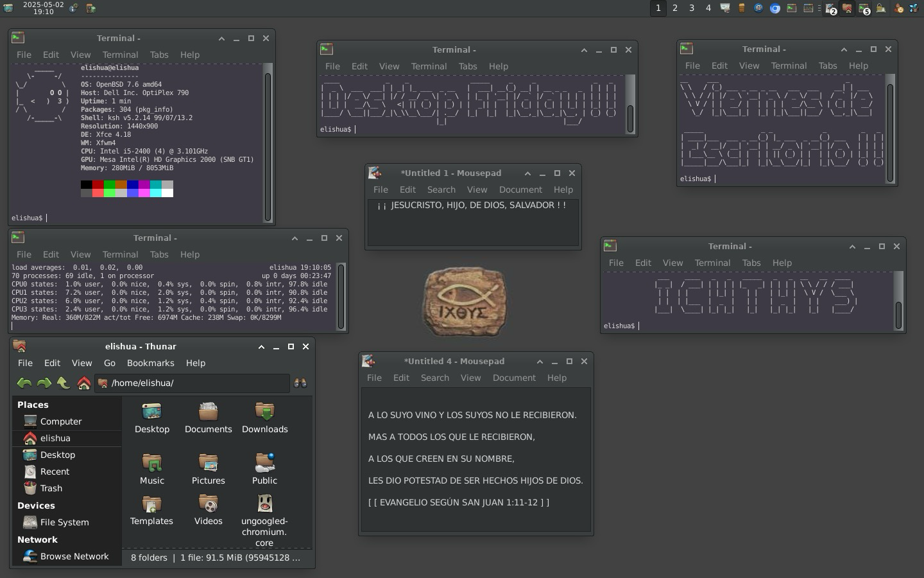Click the scrollbar in the Viernes de Escritorio terminal
Viewport: 924px width, 578px height.
point(890,130)
